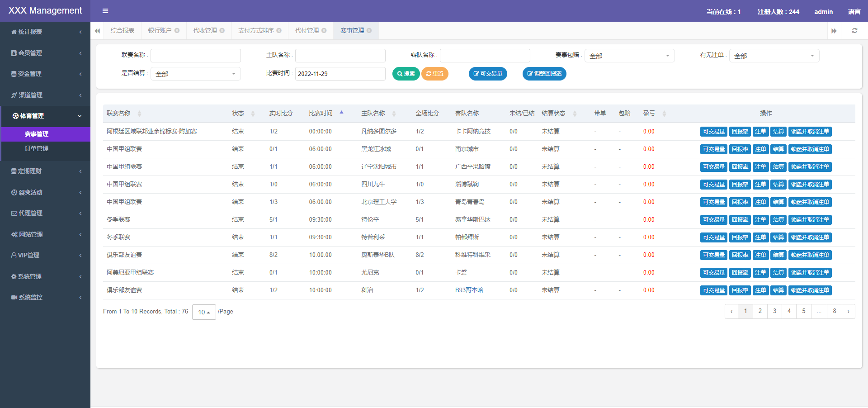
Task: Click the orange 重置 button
Action: 434,74
